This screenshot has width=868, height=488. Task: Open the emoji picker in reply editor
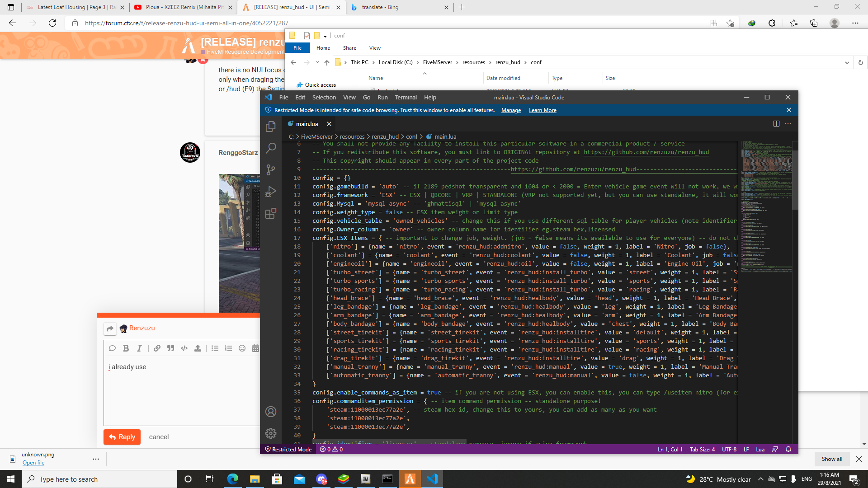pos(242,348)
